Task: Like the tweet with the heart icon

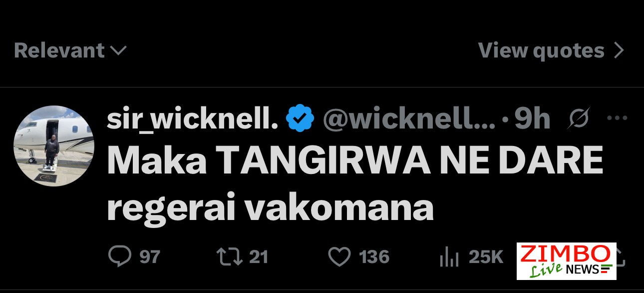Action: 339,257
